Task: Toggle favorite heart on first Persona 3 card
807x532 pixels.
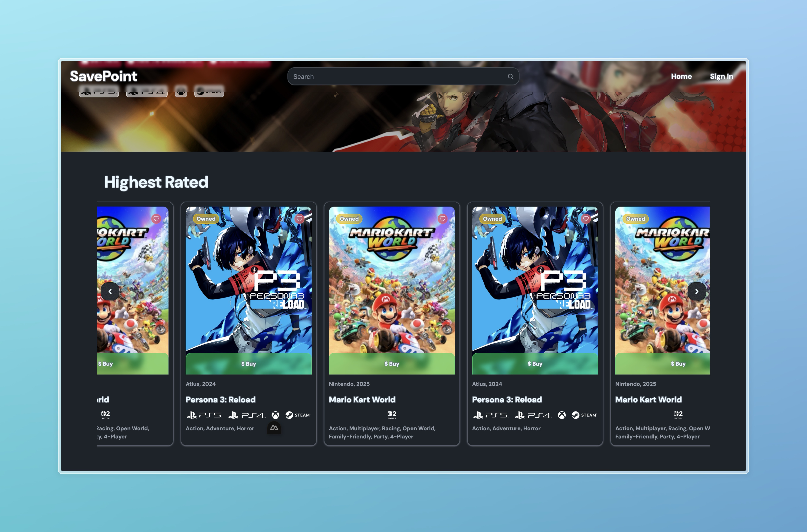Action: 299,219
